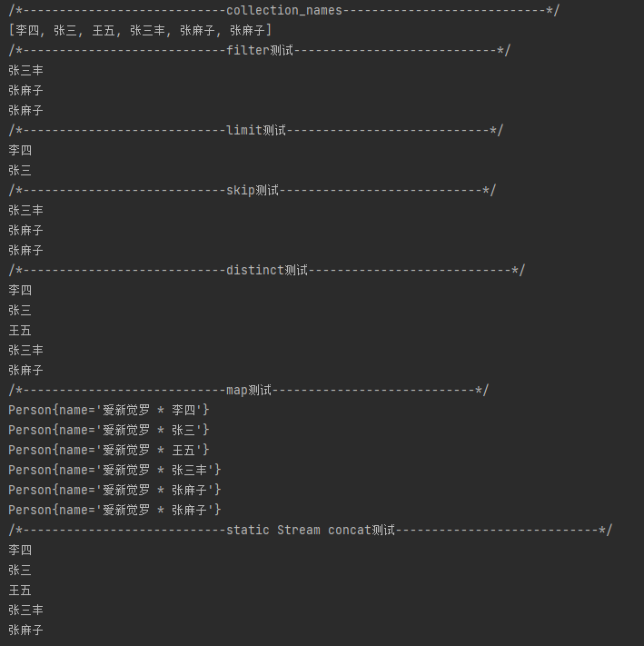This screenshot has height=646, width=644.
Task: Click 张三丰 directly under skip测试 header
Action: (26, 211)
